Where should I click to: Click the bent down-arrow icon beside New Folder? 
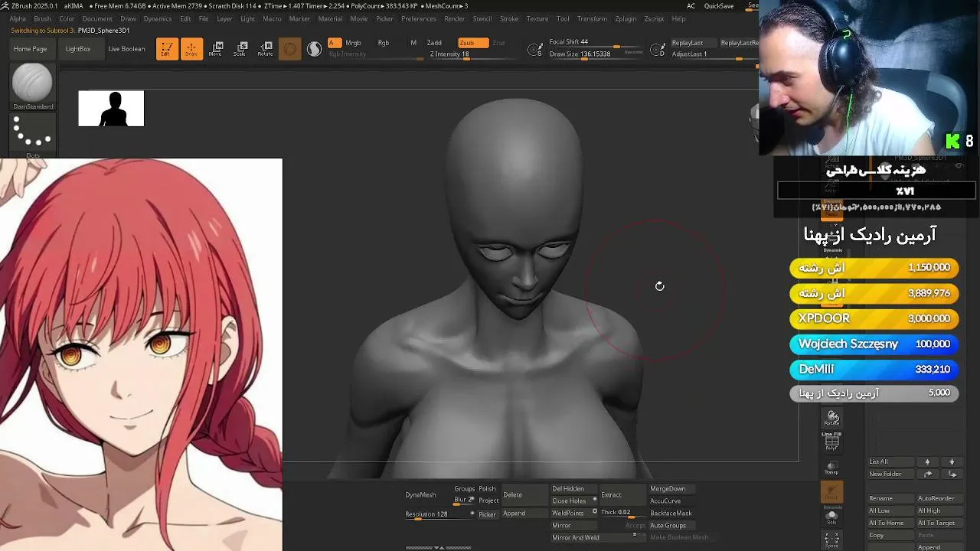tap(952, 474)
